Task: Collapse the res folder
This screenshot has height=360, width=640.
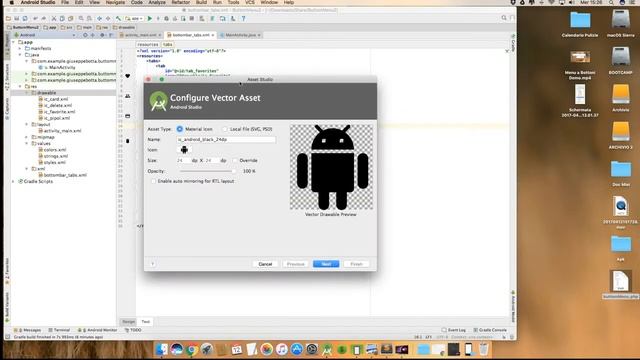Action: tap(20, 87)
